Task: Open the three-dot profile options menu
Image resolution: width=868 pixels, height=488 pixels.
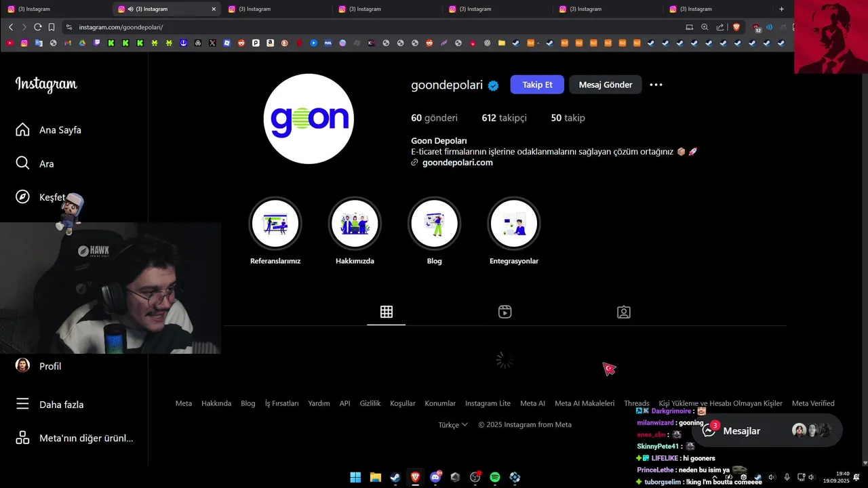Action: tap(656, 85)
